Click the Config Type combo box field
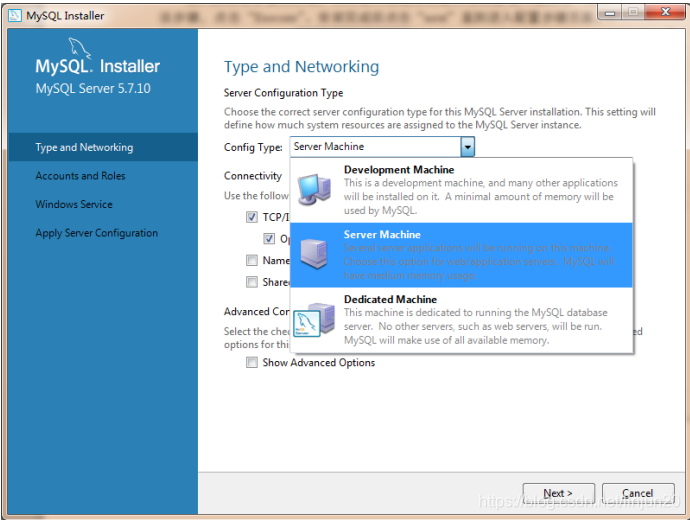 (x=382, y=146)
